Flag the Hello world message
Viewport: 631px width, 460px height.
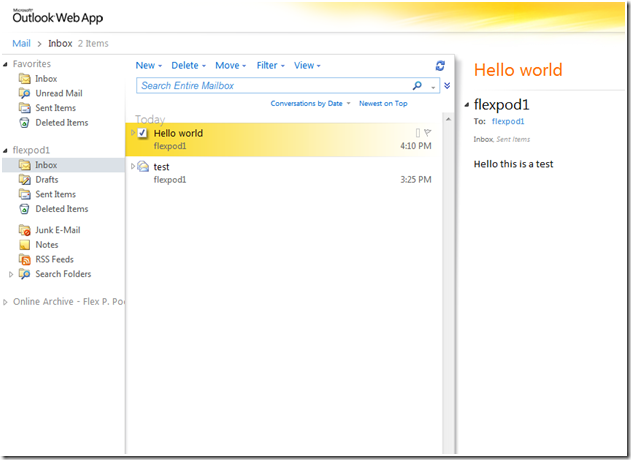(427, 132)
